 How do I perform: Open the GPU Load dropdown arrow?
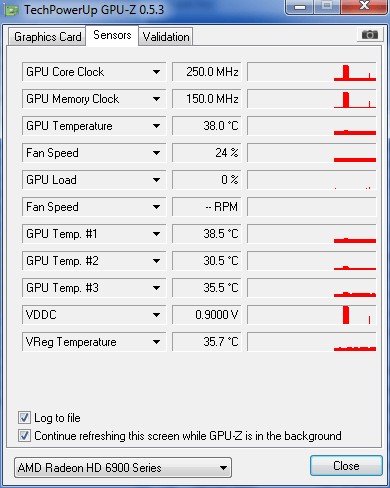point(156,180)
